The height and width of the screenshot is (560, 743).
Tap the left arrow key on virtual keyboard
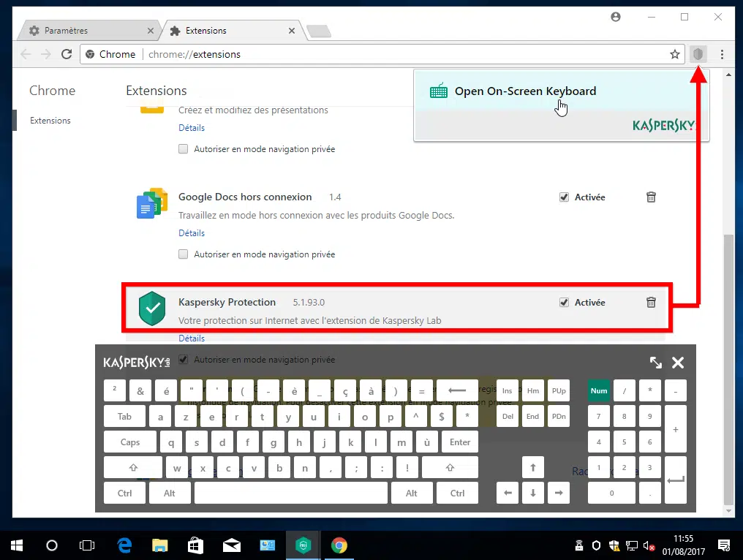pyautogui.click(x=508, y=493)
